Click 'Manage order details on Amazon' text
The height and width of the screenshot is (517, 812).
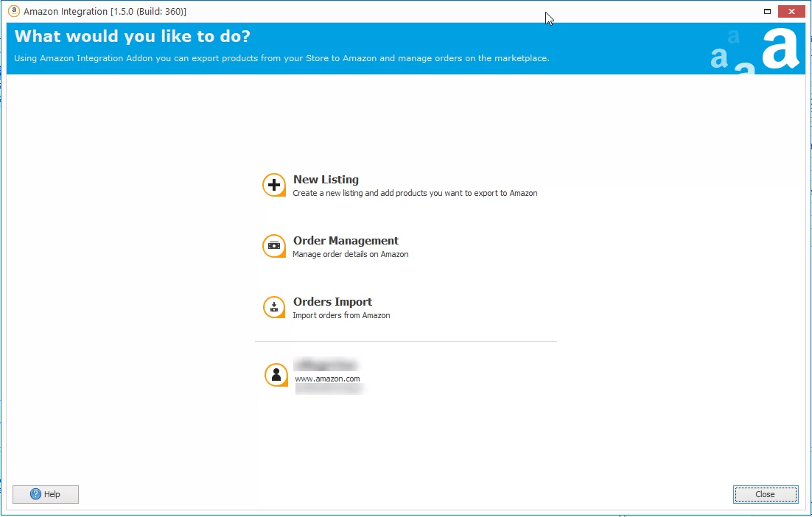click(351, 254)
